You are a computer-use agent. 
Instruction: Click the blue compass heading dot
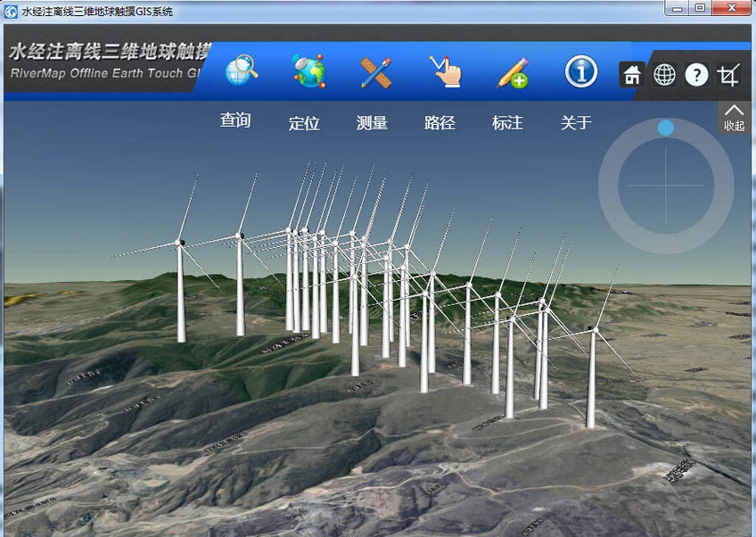(x=666, y=128)
